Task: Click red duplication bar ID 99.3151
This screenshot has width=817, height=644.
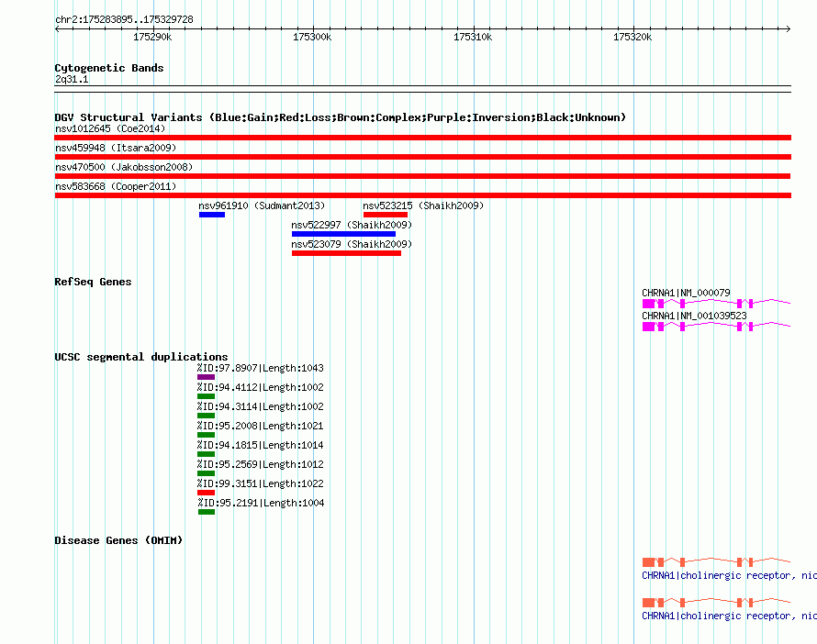Action: [206, 493]
